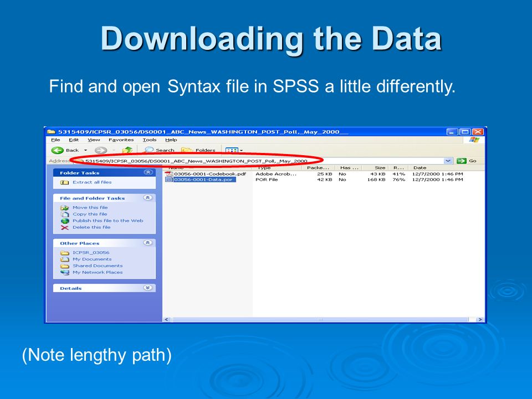Click the Back arrow icon
The image size is (532, 399).
click(x=57, y=150)
